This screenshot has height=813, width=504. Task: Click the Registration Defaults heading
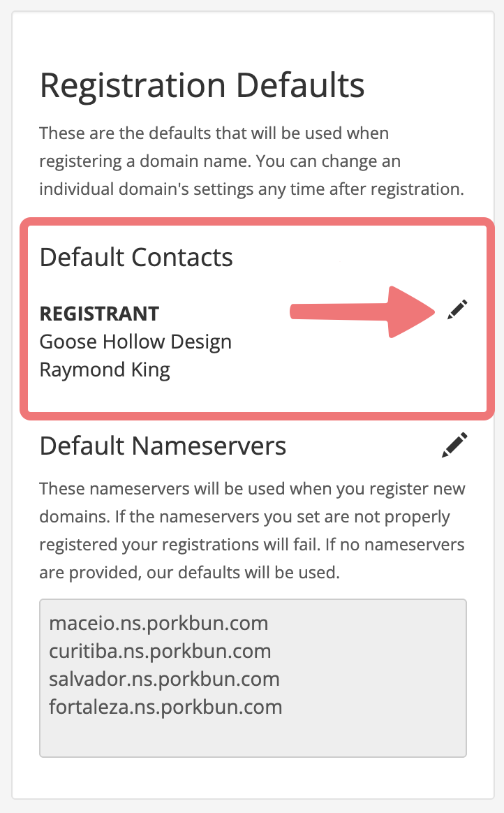tap(202, 86)
